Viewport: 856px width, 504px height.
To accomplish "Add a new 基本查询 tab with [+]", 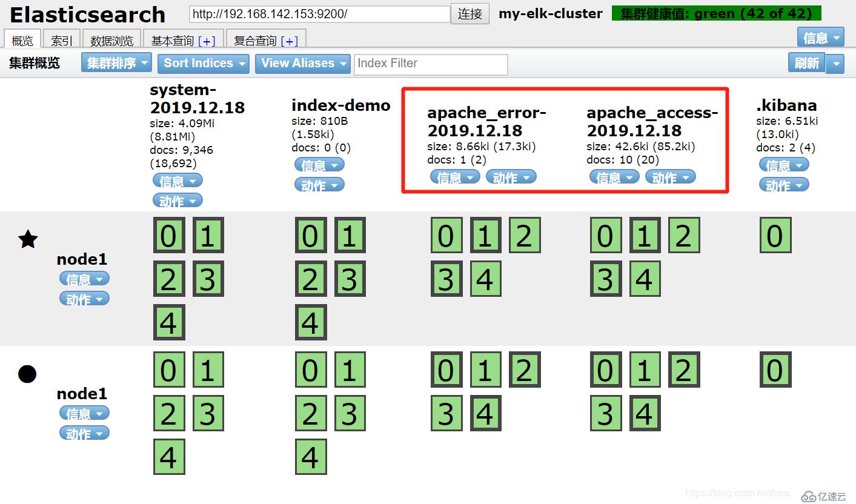I will click(207, 41).
